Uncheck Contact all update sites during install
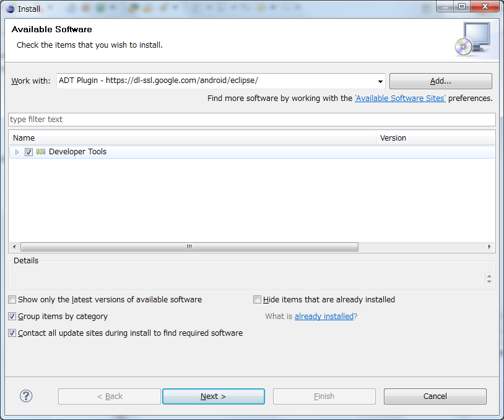Viewport: 504px width, 420px height. pyautogui.click(x=12, y=333)
